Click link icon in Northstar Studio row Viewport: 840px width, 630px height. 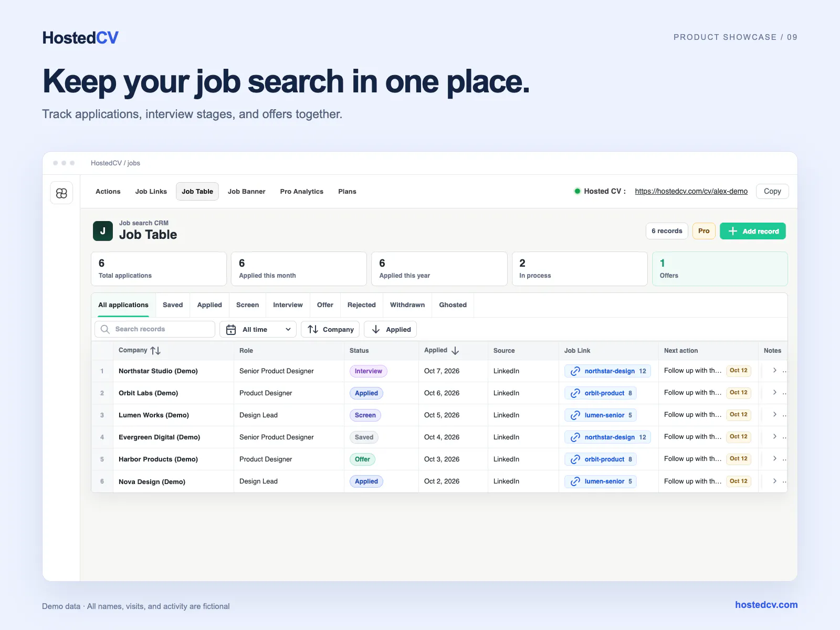point(575,371)
